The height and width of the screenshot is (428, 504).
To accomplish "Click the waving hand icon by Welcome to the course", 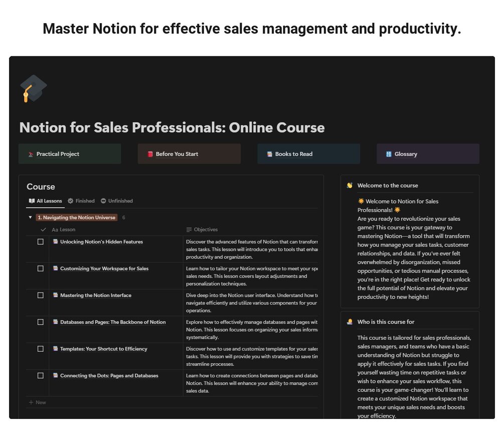I will 350,186.
